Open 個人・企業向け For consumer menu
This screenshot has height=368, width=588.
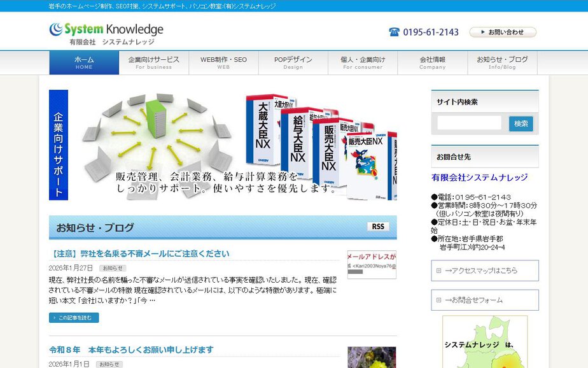(363, 62)
